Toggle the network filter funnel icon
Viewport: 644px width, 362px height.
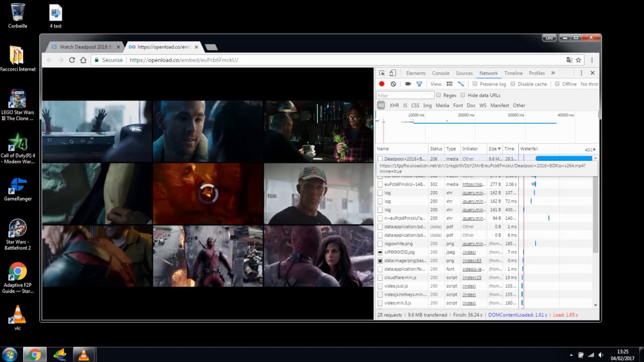click(419, 84)
